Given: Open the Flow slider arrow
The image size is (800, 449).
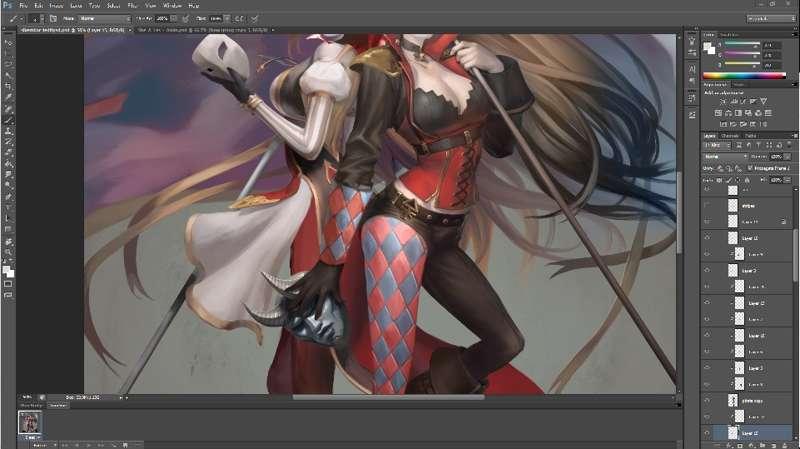Looking at the screenshot, I should [227, 18].
